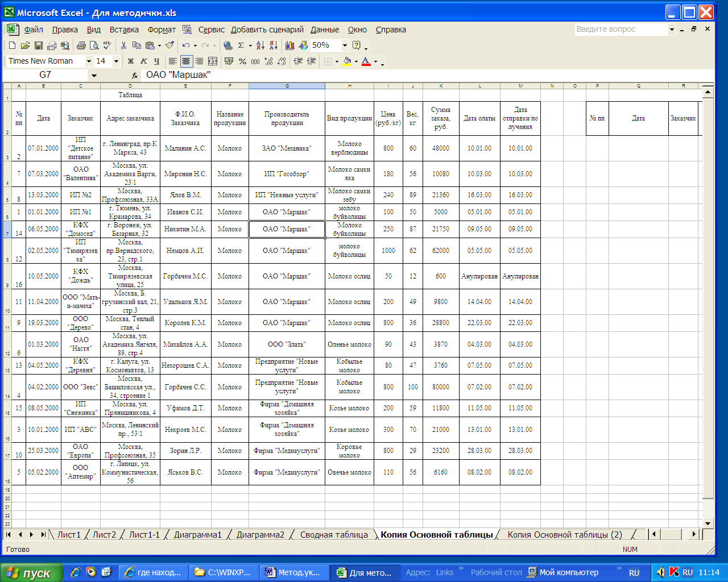The image size is (728, 582).
Task: Decrease decimal places icon
Action: point(282,61)
